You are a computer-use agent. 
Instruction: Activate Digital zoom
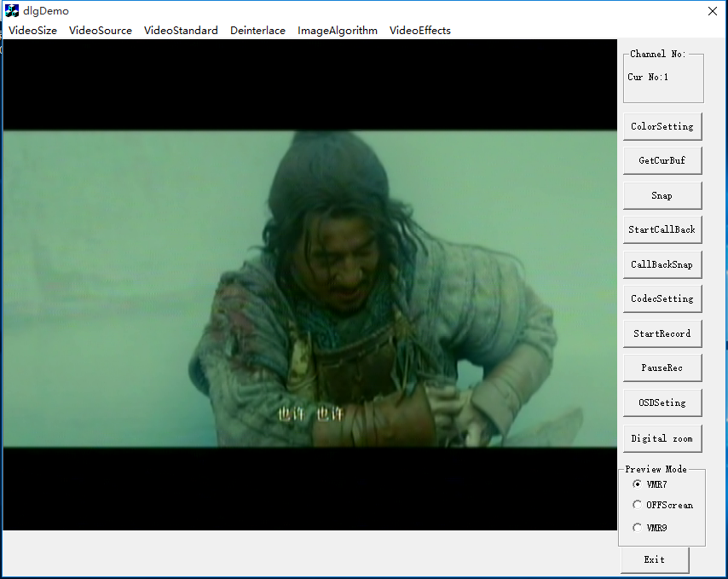click(x=662, y=439)
